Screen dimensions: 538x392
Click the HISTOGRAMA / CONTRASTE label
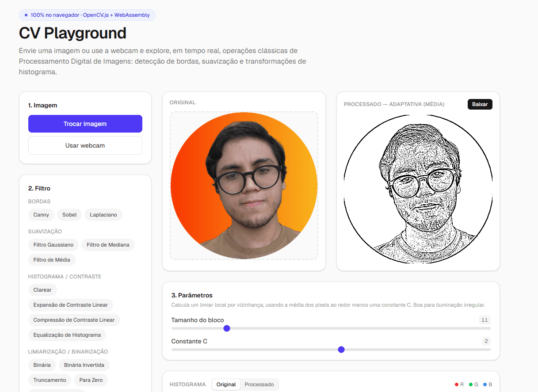(65, 277)
